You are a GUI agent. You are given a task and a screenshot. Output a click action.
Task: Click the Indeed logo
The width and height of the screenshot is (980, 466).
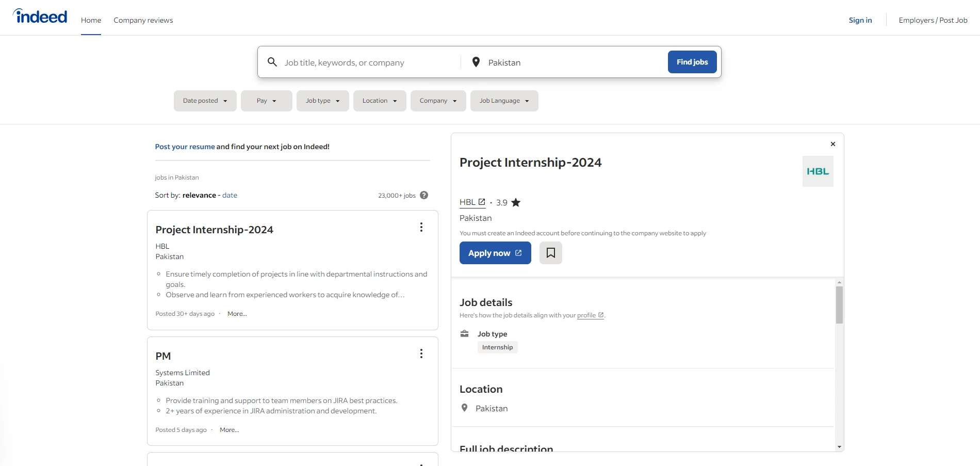click(40, 17)
